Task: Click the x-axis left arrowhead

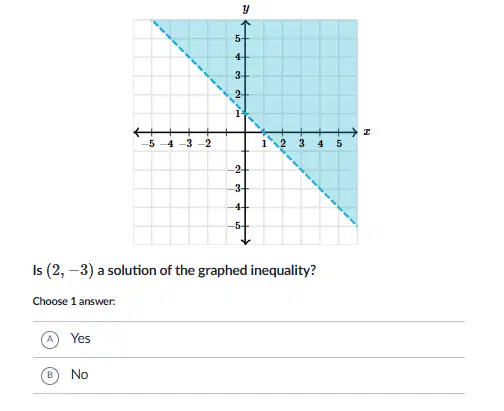Action: (137, 132)
